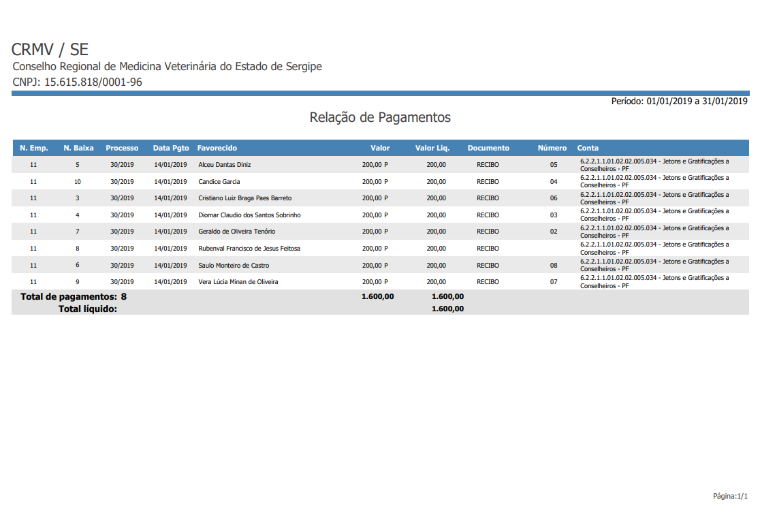
Task: Select 'Vera Lúcia Minan de Oliveira' name
Action: click(238, 282)
